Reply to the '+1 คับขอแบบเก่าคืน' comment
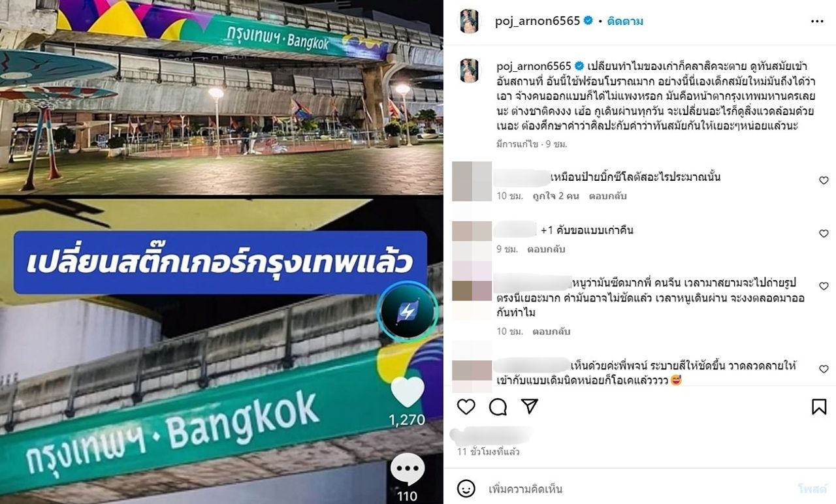 coord(547,249)
